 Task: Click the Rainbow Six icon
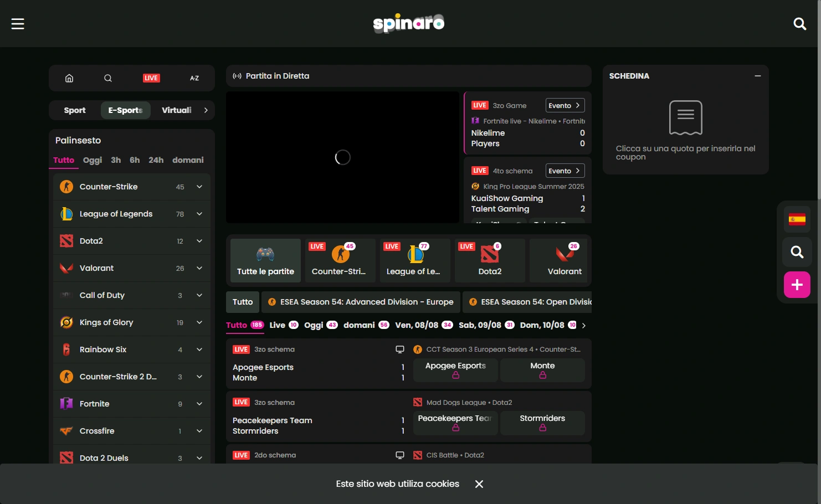tap(66, 349)
